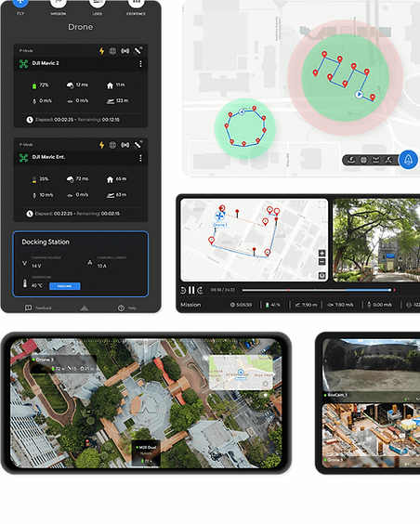This screenshot has width=420, height=524.
Task: Zoom out on the mission playback map
Action: pyautogui.click(x=322, y=262)
